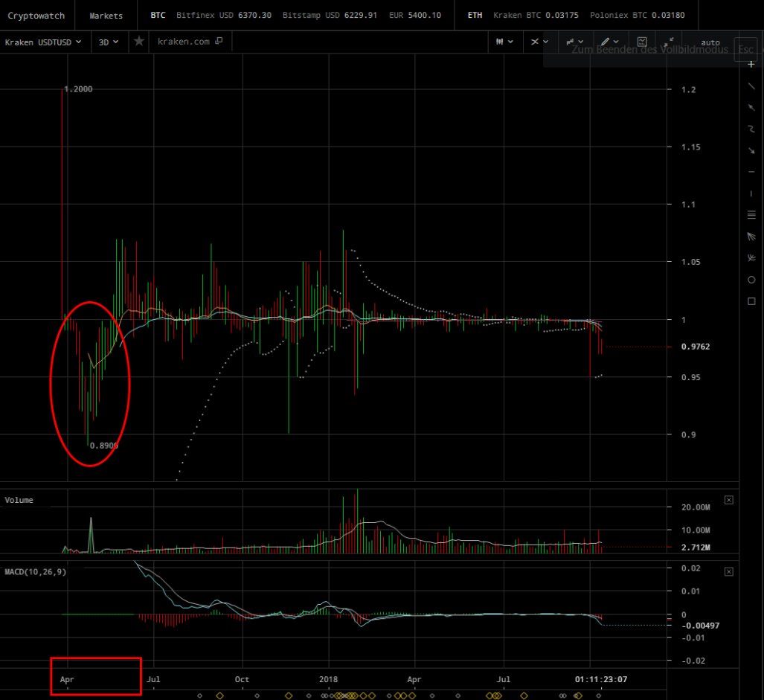The height and width of the screenshot is (700, 764).
Task: Open Poloniex BTC 0.03180 market
Action: tap(638, 15)
